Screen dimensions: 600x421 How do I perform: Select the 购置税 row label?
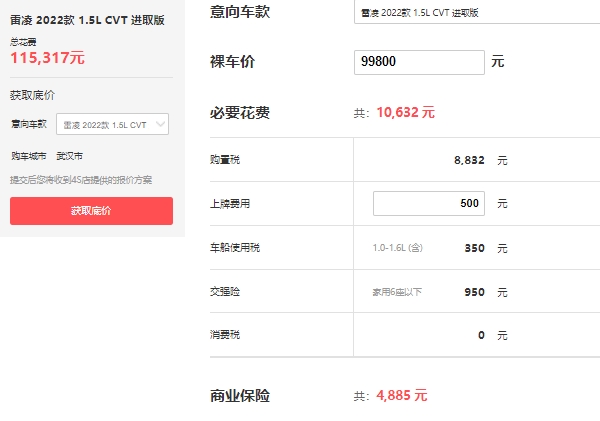coord(225,160)
